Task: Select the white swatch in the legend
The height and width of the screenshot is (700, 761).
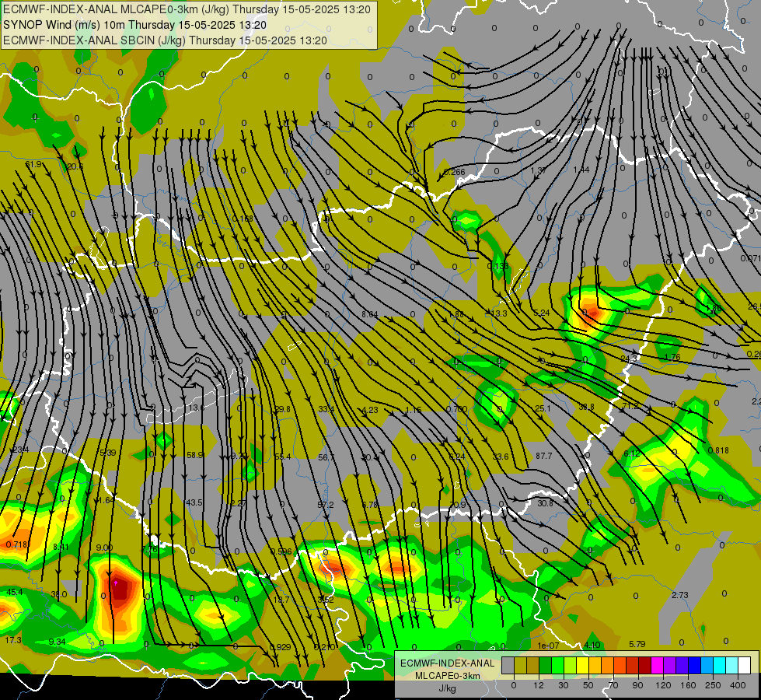Action: pyautogui.click(x=744, y=665)
